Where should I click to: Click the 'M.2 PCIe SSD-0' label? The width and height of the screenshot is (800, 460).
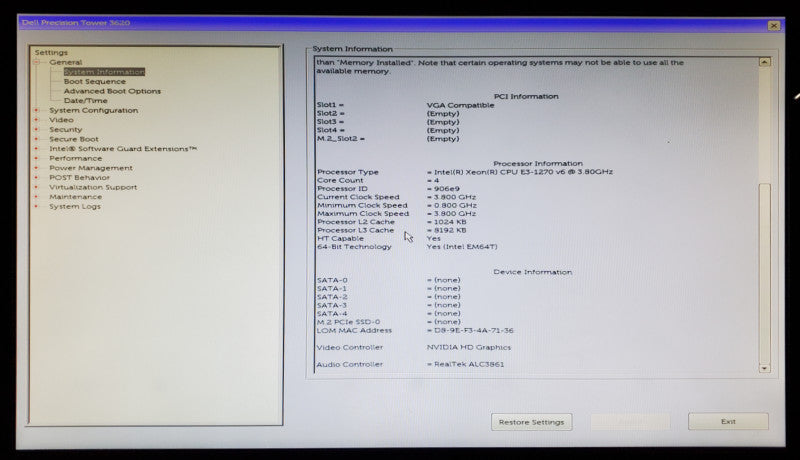(348, 322)
